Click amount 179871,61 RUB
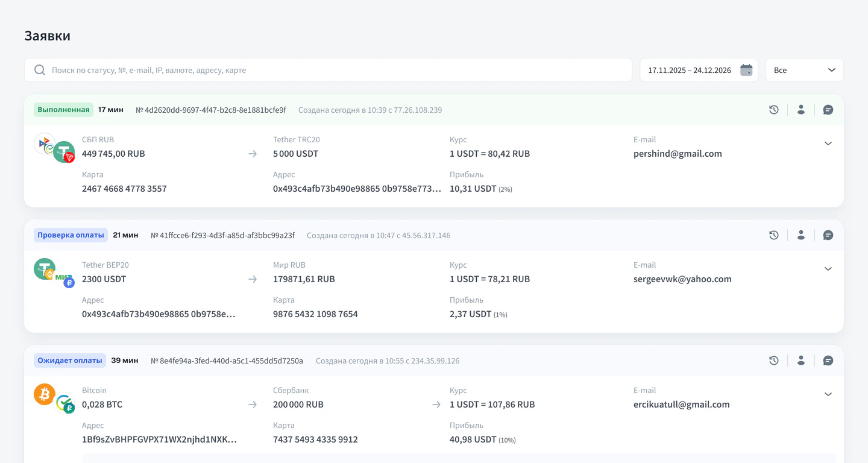Viewport: 868px width, 463px height. 304,279
